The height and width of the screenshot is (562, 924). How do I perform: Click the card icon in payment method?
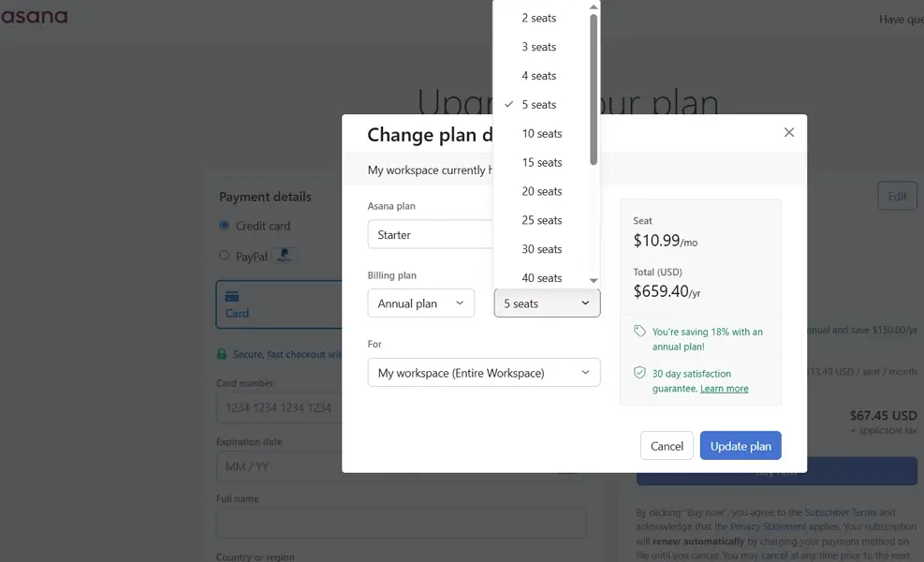pyautogui.click(x=232, y=297)
